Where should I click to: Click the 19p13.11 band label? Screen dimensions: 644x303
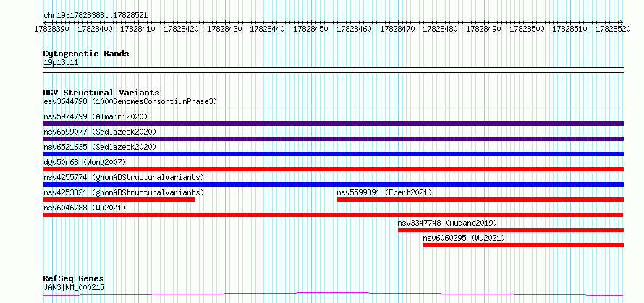60,62
